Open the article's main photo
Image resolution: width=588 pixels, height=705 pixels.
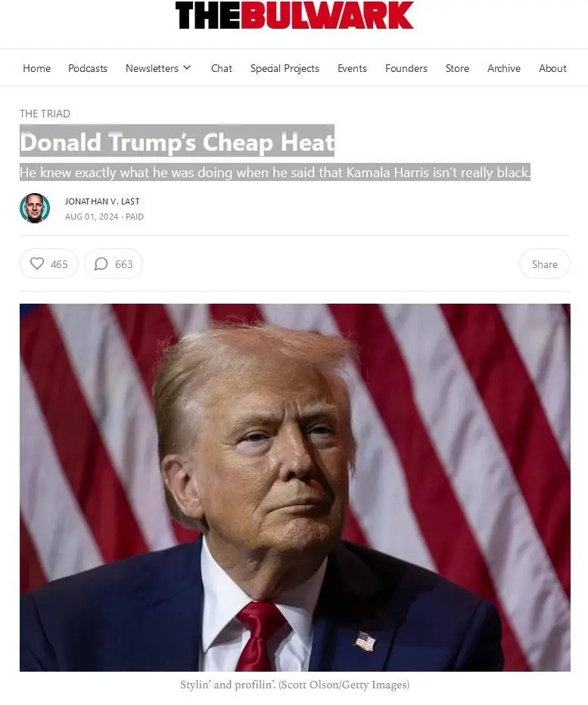click(x=294, y=488)
